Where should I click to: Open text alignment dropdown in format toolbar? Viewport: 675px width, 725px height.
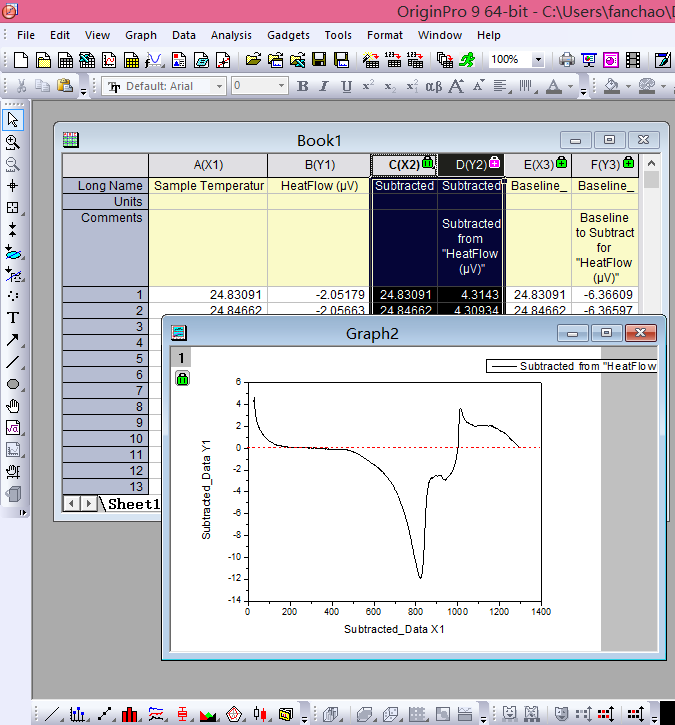point(502,86)
